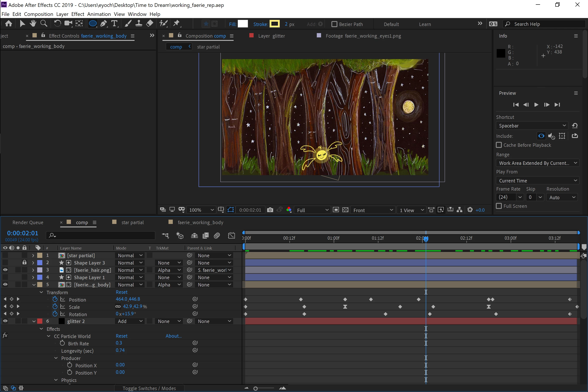
Task: Expand the star partial layer properties
Action: pos(33,256)
